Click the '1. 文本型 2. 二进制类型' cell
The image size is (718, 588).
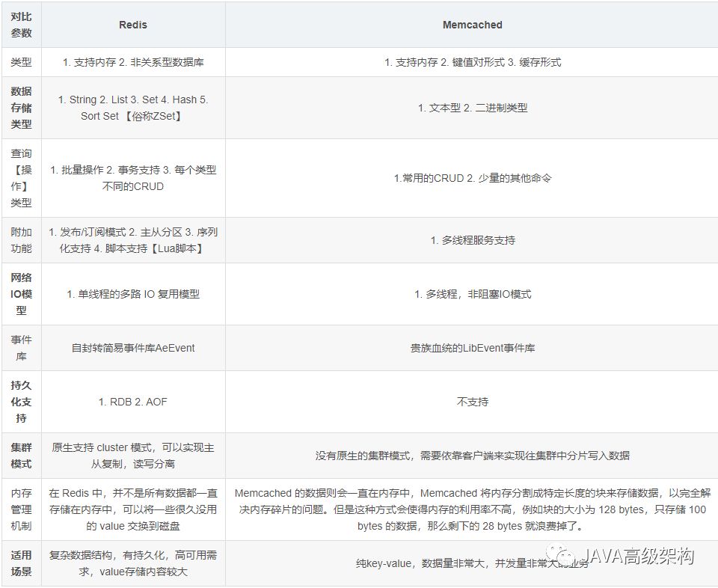(x=472, y=108)
